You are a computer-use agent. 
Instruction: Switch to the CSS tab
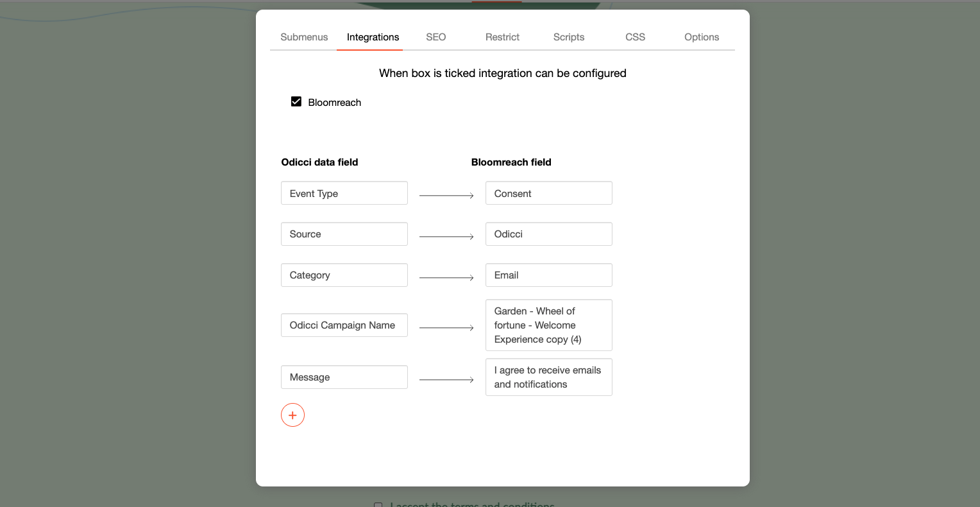(x=635, y=37)
